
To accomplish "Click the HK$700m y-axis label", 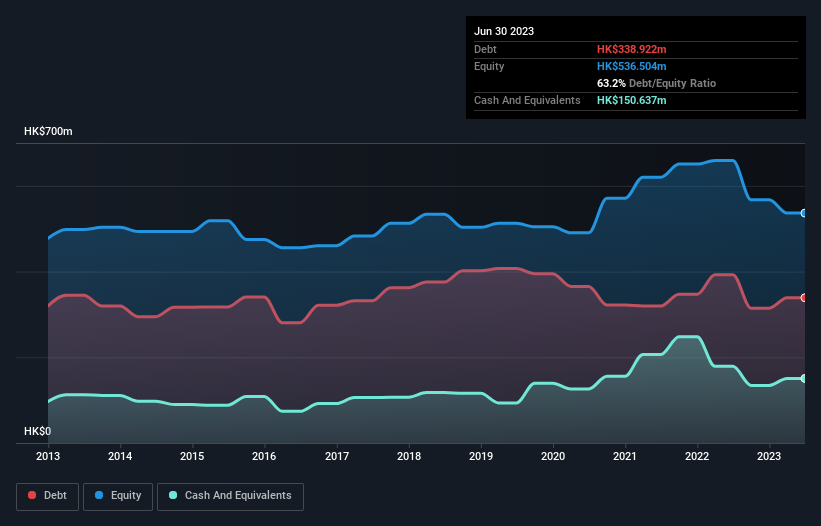I will pos(48,132).
